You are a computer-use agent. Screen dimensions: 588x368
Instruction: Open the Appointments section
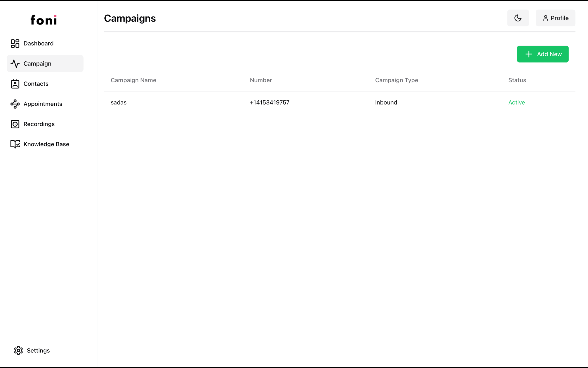pyautogui.click(x=43, y=104)
